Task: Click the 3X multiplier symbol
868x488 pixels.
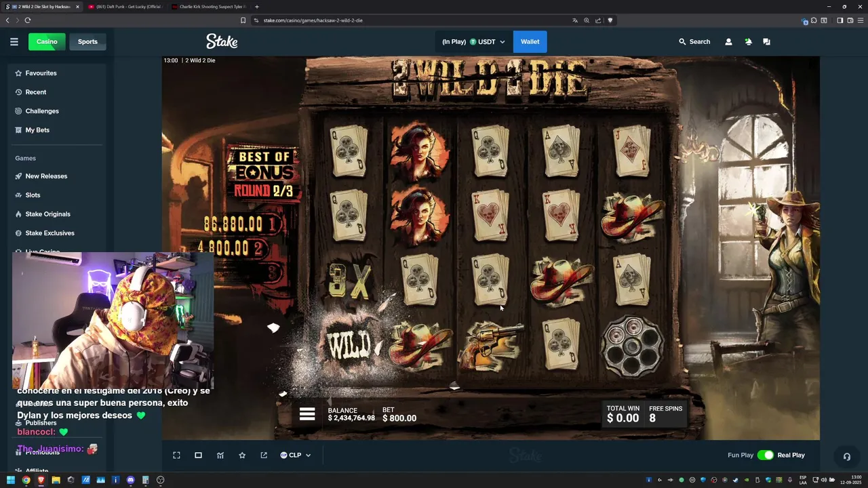Action: 350,281
